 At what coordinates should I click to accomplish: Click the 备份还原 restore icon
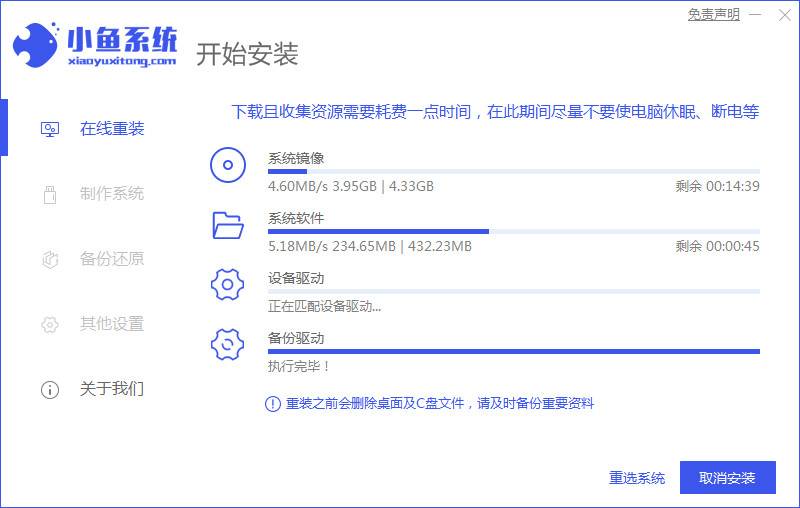point(50,259)
